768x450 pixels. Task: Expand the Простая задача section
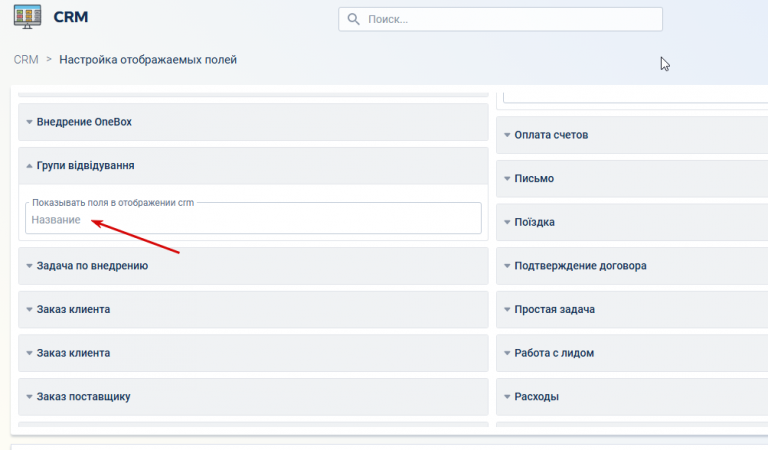pyautogui.click(x=632, y=309)
